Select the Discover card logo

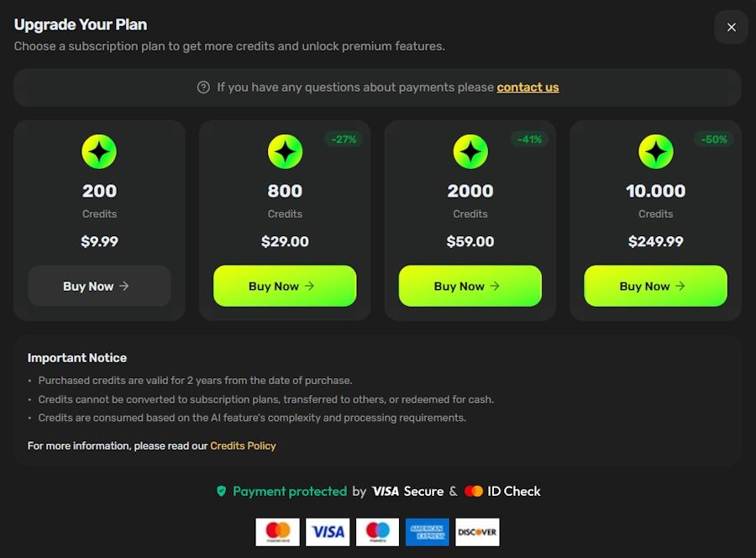click(477, 532)
